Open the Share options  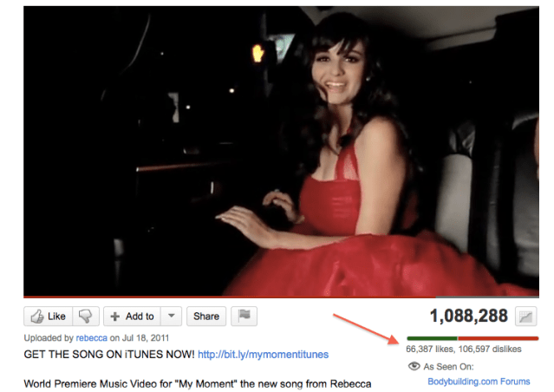point(205,317)
